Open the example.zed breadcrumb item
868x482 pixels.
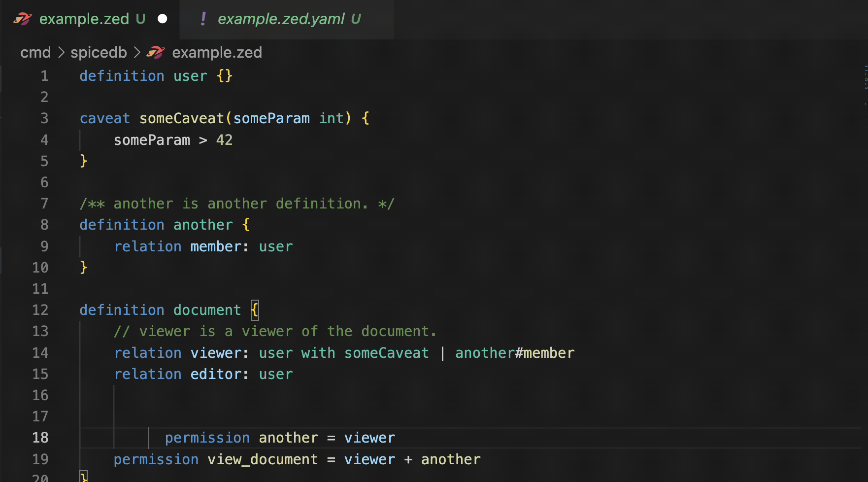[217, 52]
